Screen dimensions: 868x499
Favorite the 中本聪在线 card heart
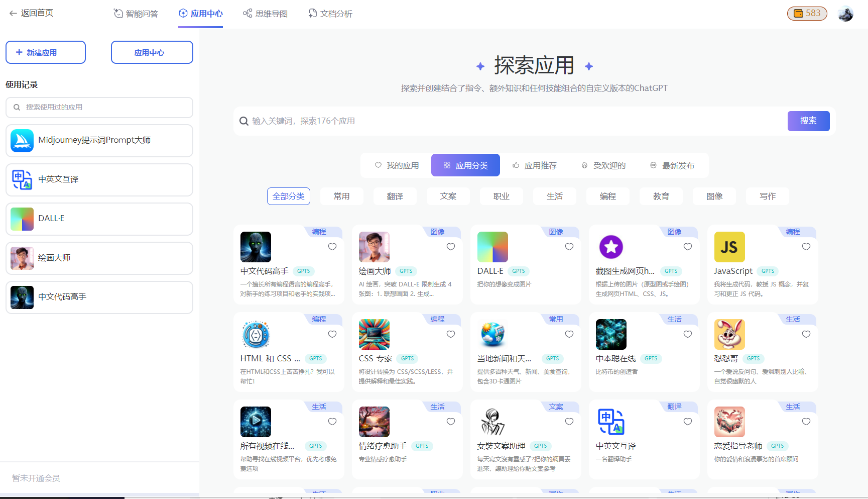688,334
